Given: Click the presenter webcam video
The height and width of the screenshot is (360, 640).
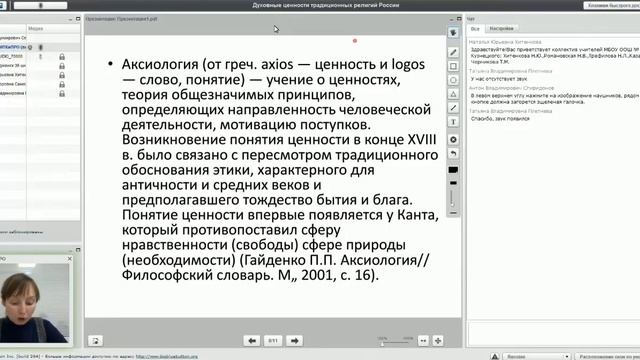Looking at the screenshot, I should [34, 303].
